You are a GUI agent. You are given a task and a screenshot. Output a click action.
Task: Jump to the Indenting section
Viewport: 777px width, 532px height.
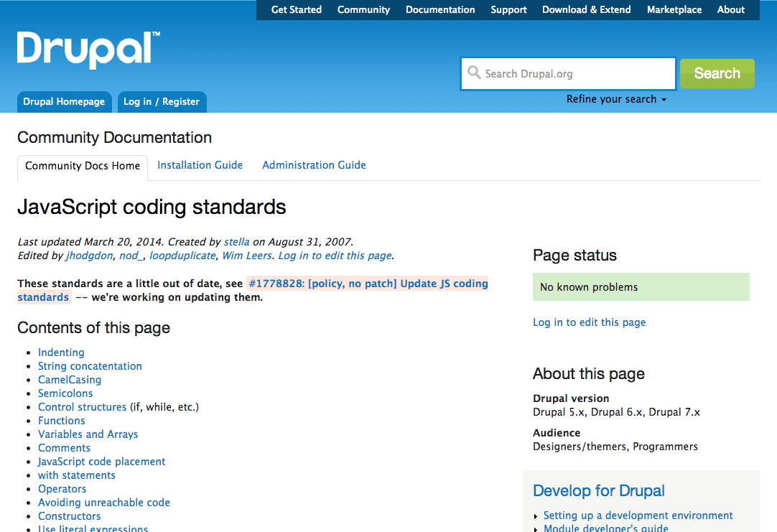tap(61, 353)
